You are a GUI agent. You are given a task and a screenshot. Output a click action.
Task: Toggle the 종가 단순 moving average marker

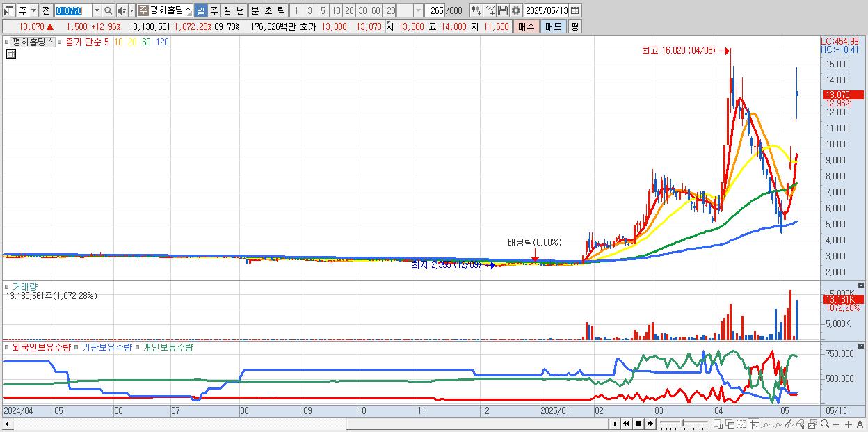click(61, 42)
